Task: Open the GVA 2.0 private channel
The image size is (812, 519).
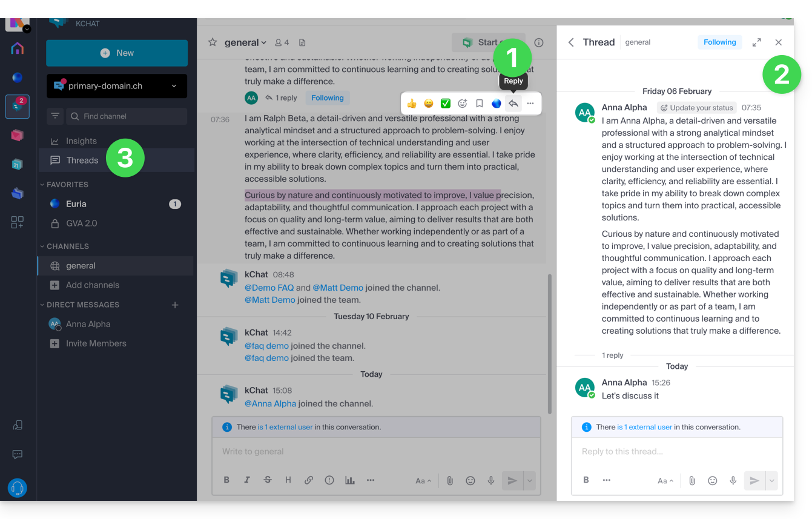Action: pos(116,223)
